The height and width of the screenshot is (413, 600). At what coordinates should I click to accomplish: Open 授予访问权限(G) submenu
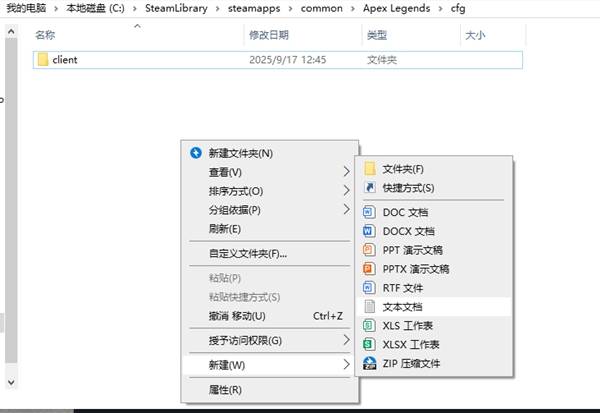[x=270, y=340]
